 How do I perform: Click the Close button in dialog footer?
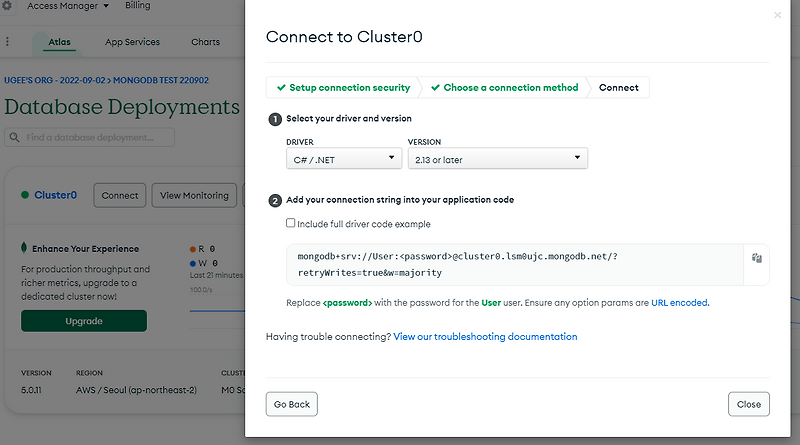pyautogui.click(x=748, y=404)
